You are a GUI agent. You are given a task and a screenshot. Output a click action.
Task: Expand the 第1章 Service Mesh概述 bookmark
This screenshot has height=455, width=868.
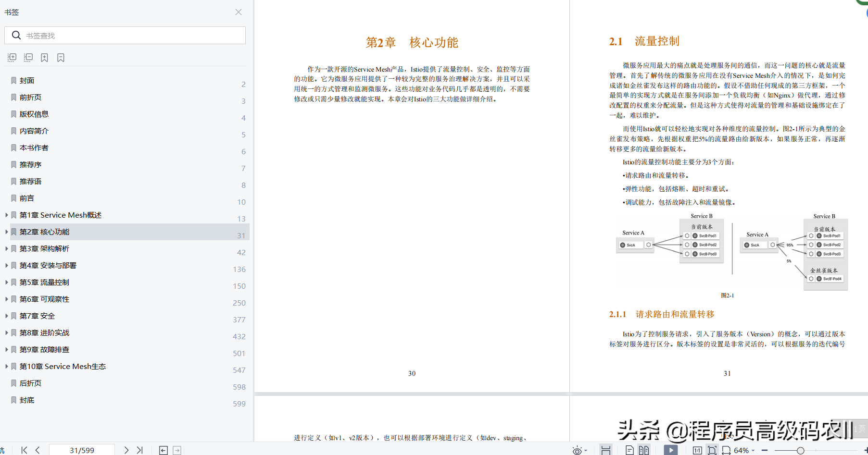tap(6, 215)
